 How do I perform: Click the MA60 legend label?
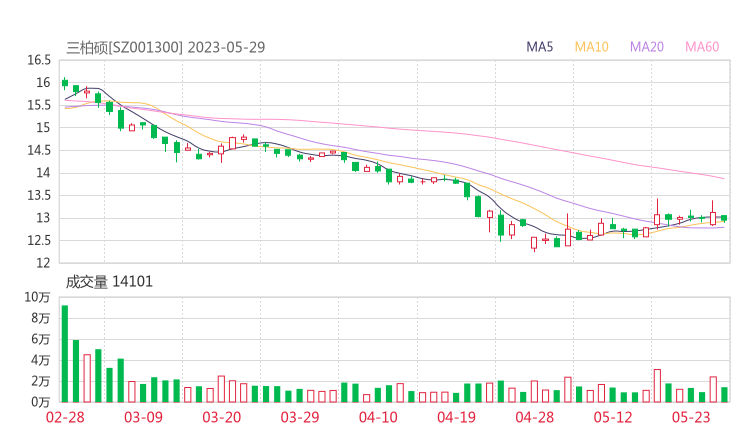[702, 47]
